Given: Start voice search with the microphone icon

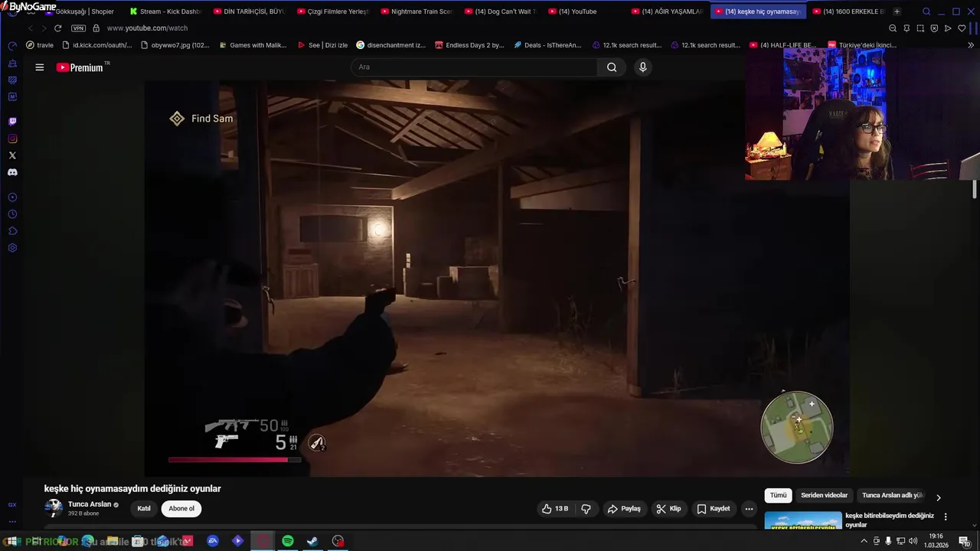Looking at the screenshot, I should pyautogui.click(x=642, y=67).
